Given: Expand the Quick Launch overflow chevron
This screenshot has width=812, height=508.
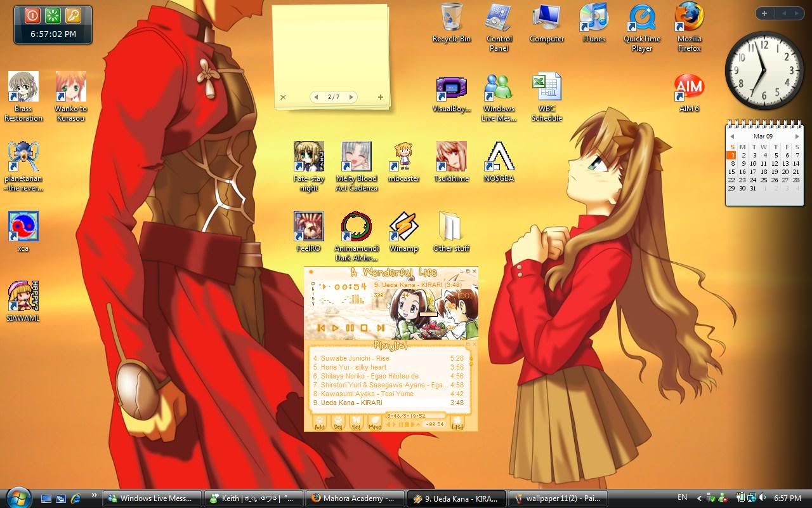Looking at the screenshot, I should pos(95,495).
